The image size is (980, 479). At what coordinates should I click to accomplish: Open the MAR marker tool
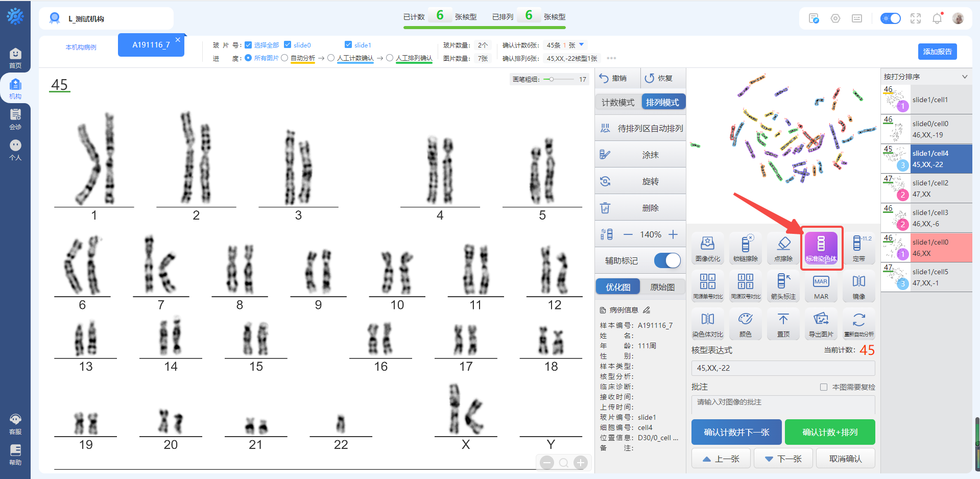(821, 286)
